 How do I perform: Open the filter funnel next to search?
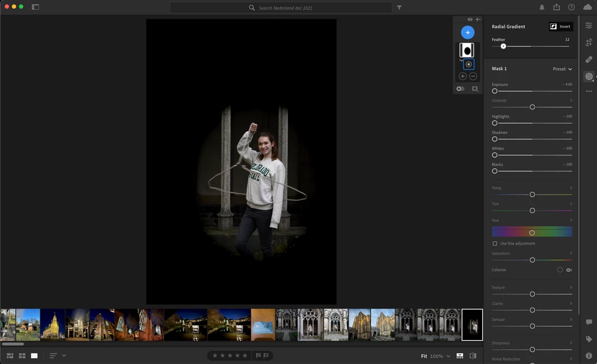point(399,8)
